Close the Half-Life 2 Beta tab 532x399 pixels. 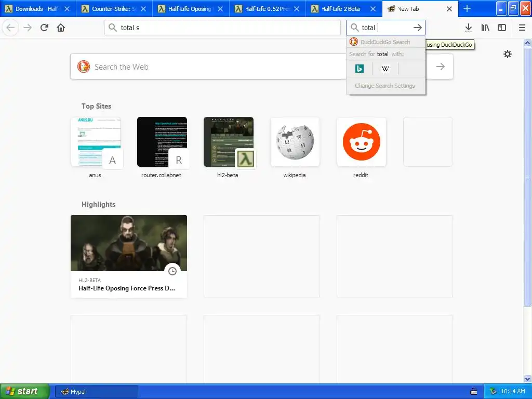point(373,9)
